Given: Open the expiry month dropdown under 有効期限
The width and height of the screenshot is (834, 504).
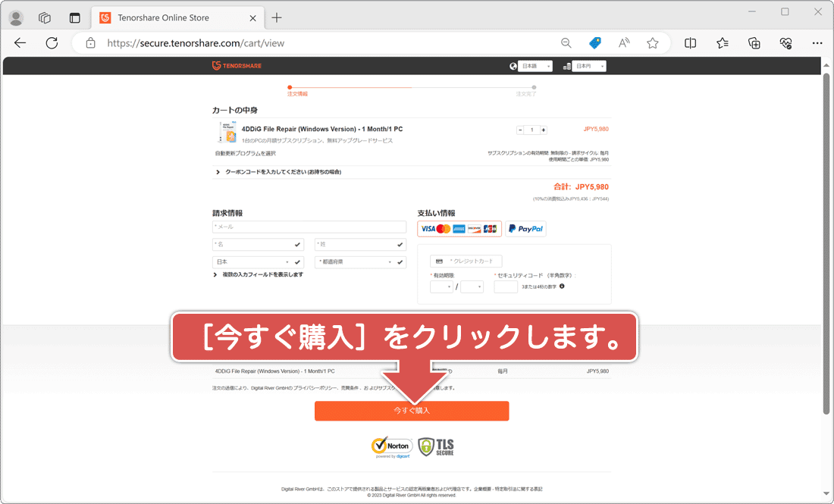Looking at the screenshot, I should pos(441,286).
